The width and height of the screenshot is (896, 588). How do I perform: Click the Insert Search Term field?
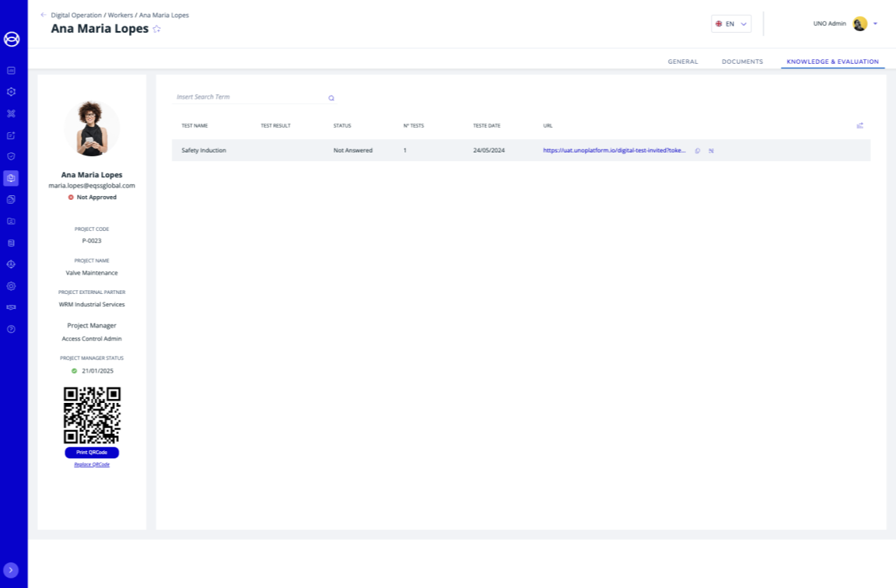tap(249, 97)
